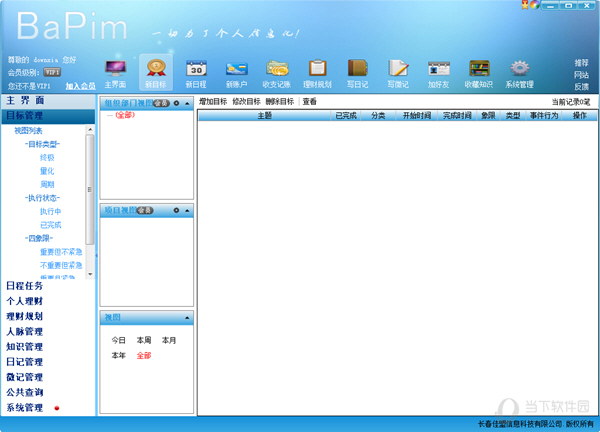Open 知识管理 sidebar section
Viewport: 600px width, 432px height.
pyautogui.click(x=24, y=347)
